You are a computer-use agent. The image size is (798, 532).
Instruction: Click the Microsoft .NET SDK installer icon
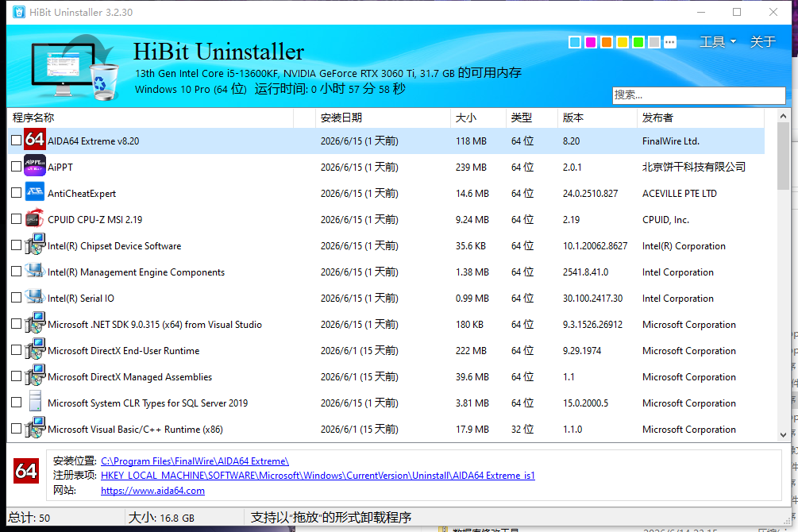pos(35,324)
